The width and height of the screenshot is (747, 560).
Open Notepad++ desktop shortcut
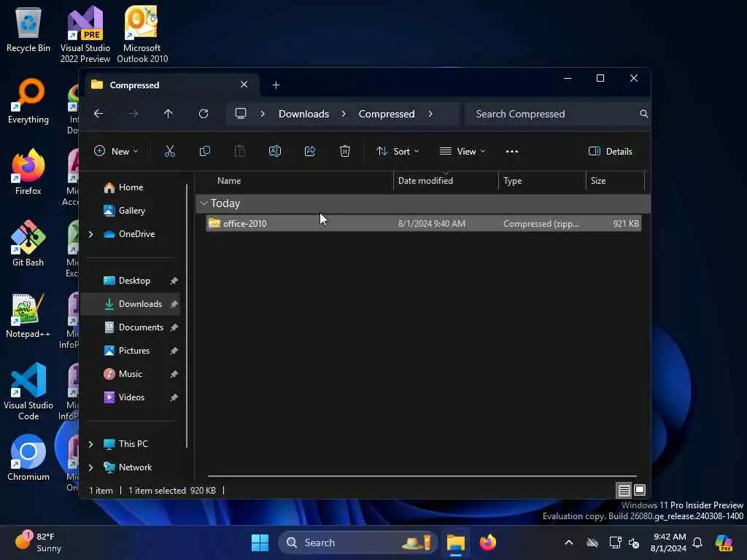[x=28, y=315]
